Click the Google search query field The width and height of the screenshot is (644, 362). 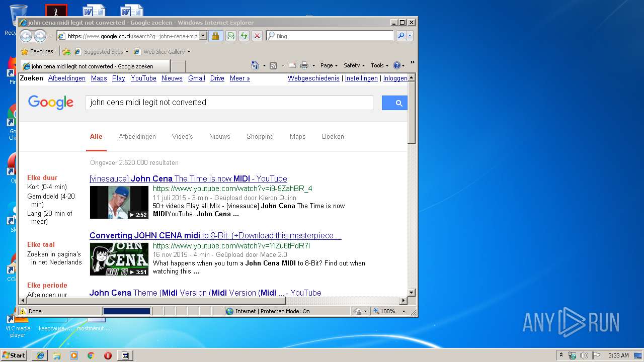tap(229, 103)
